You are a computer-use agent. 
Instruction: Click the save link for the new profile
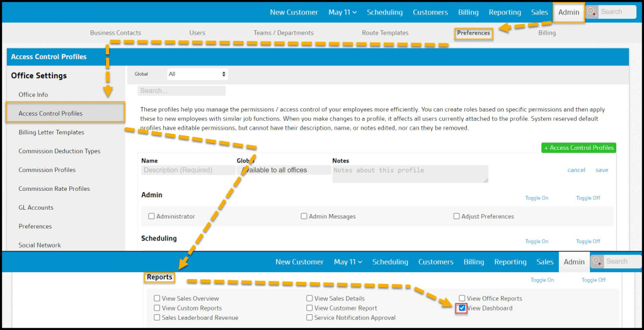point(602,170)
